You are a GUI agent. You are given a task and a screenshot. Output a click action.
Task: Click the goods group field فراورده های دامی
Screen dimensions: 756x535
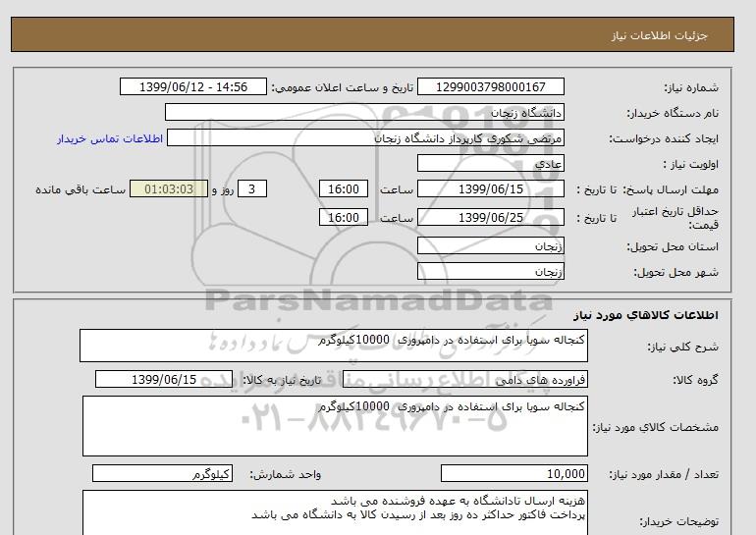pos(465,379)
